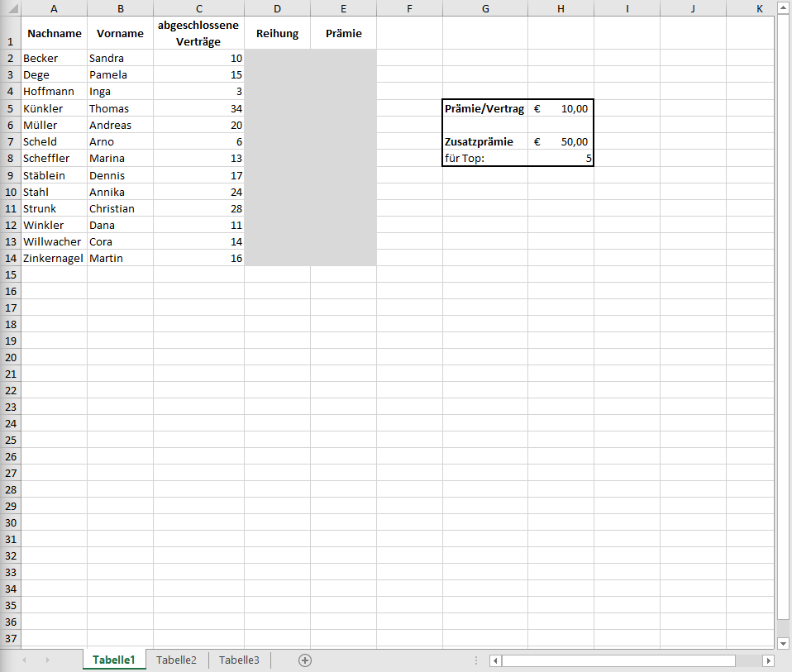Select the Prämie header cell
Viewport: 792px width, 672px height.
coord(343,33)
